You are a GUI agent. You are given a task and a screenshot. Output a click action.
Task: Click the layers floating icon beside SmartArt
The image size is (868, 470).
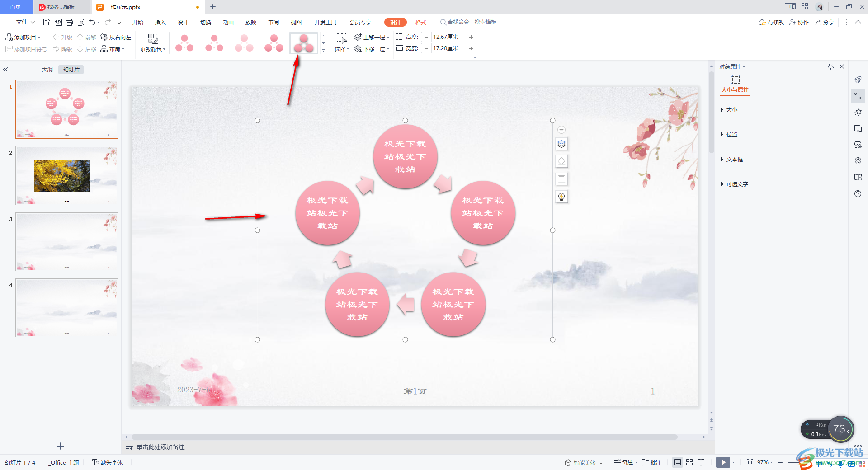[561, 144]
